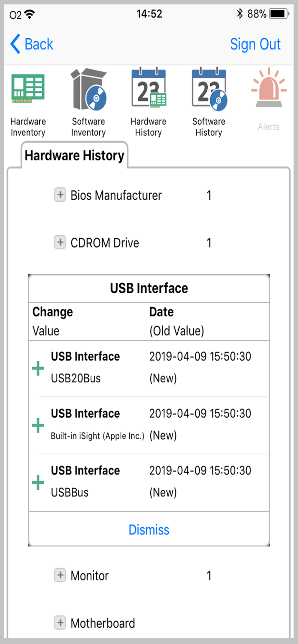Expand the Bios Manufacturer row
298x644 pixels.
pos(60,195)
